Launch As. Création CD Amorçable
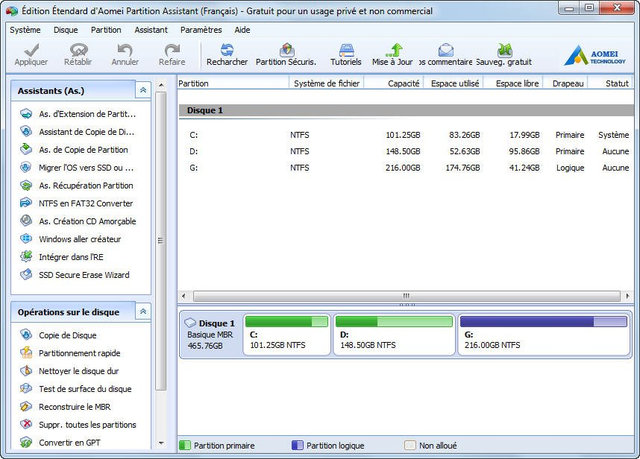The image size is (640, 459). 78,221
